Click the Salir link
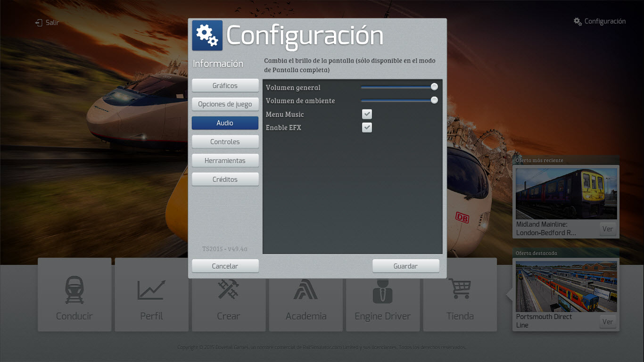The height and width of the screenshot is (362, 644). (52, 23)
